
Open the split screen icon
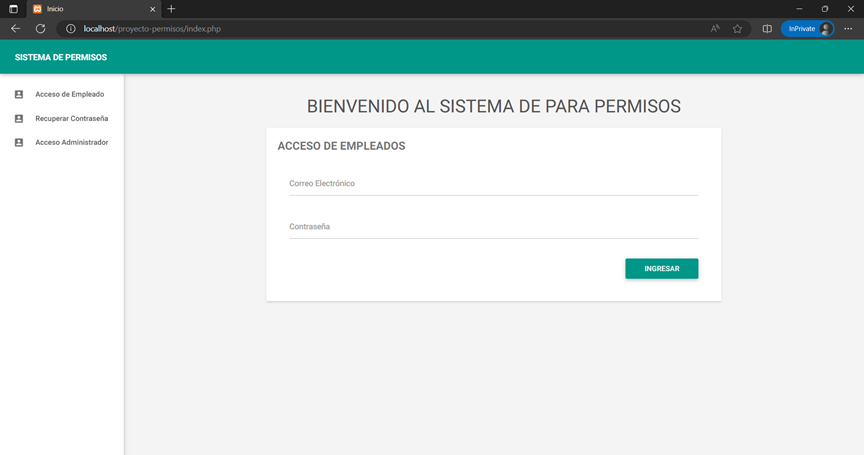767,29
